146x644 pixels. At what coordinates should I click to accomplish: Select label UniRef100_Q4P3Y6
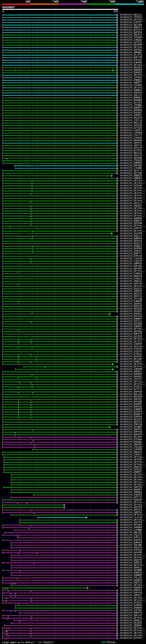tap(131, 593)
